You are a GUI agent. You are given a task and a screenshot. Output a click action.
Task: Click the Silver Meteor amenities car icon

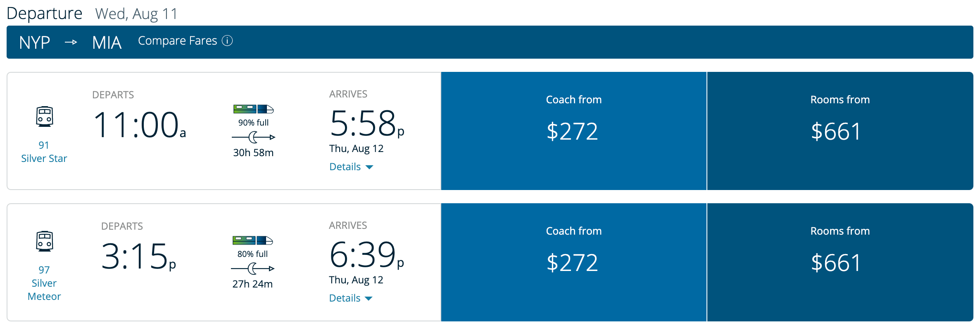pos(252,240)
